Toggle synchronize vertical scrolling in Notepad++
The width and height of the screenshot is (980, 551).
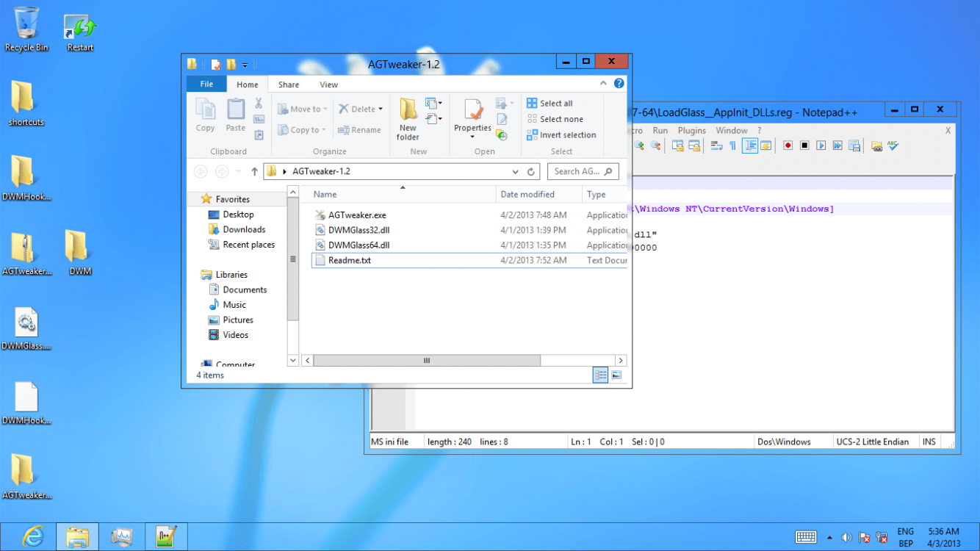(677, 146)
